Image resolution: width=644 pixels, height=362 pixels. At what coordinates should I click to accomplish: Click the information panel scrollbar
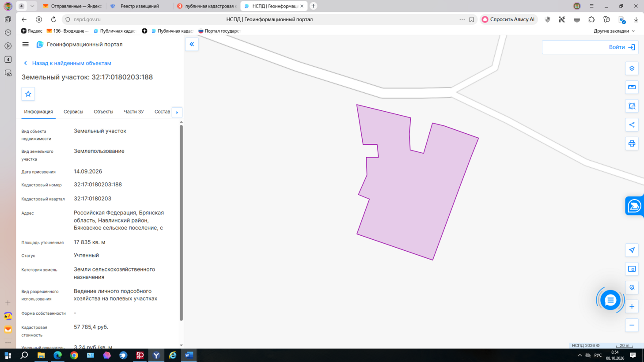(181, 223)
